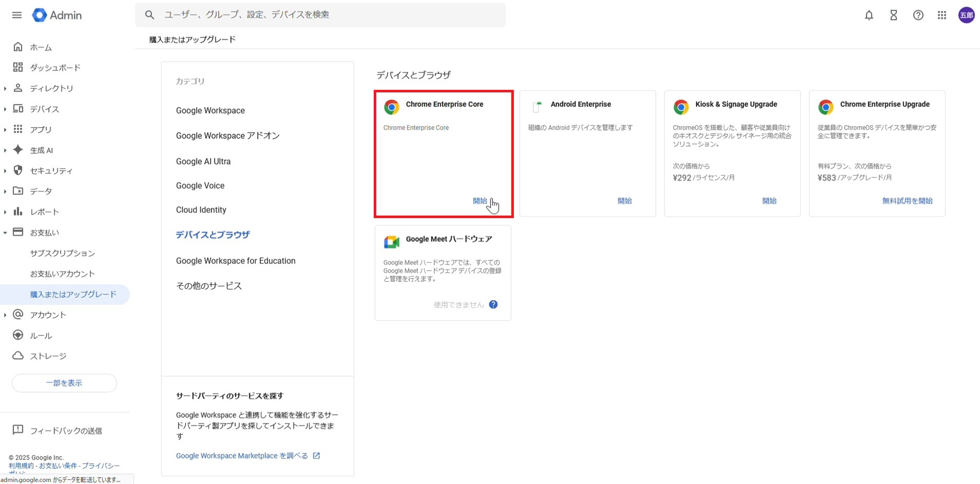Select the Cloud Identity category

pos(201,210)
